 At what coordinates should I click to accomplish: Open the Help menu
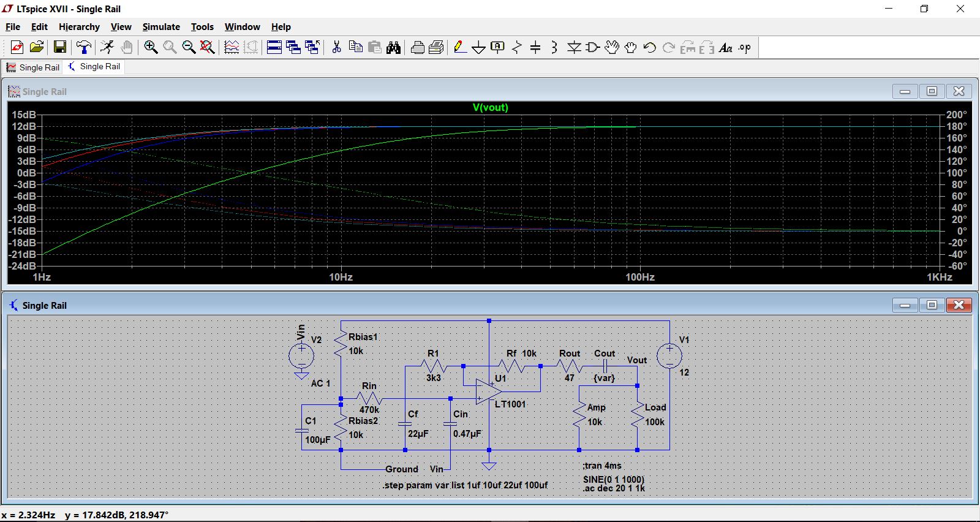281,27
